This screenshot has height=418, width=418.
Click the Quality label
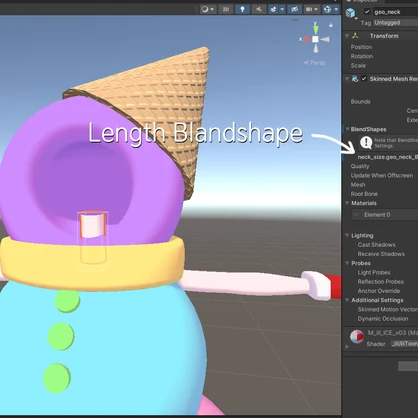click(x=360, y=166)
